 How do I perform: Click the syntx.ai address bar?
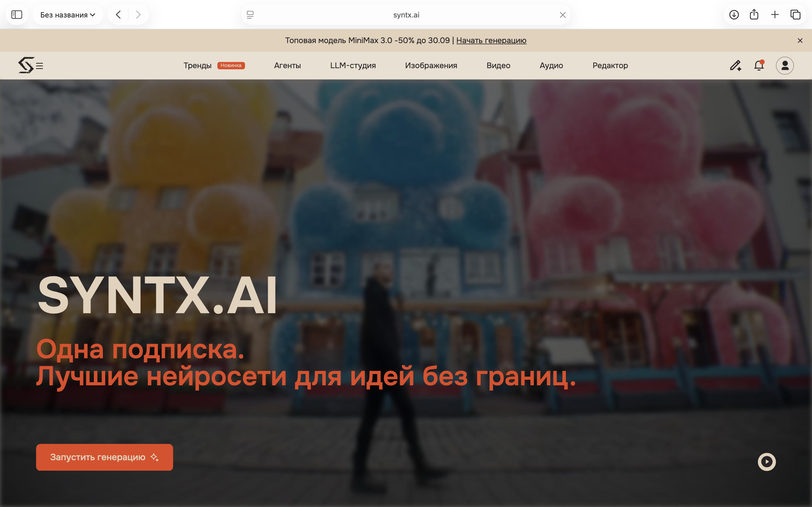click(x=406, y=15)
